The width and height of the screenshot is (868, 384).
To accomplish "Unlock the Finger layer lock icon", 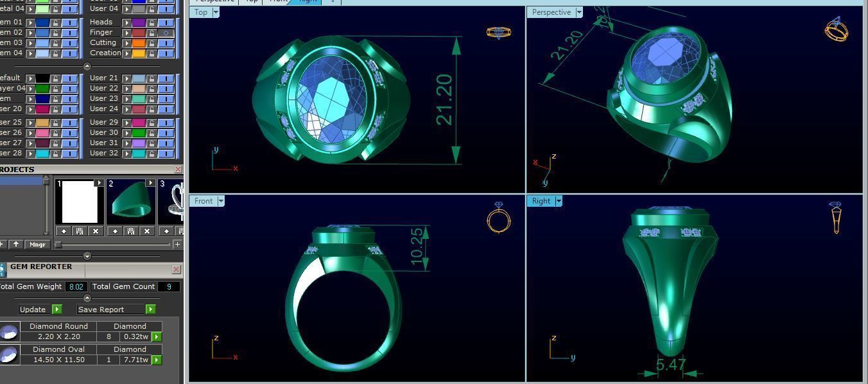I will [x=152, y=32].
